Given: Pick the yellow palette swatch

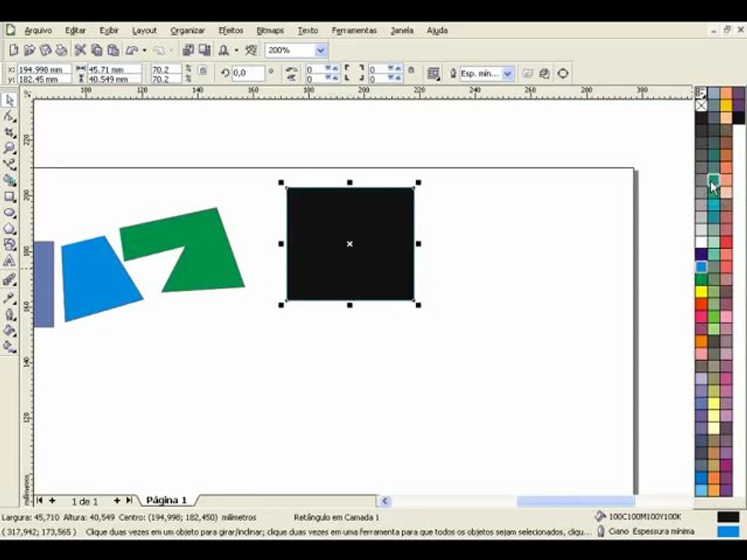Looking at the screenshot, I should [701, 292].
